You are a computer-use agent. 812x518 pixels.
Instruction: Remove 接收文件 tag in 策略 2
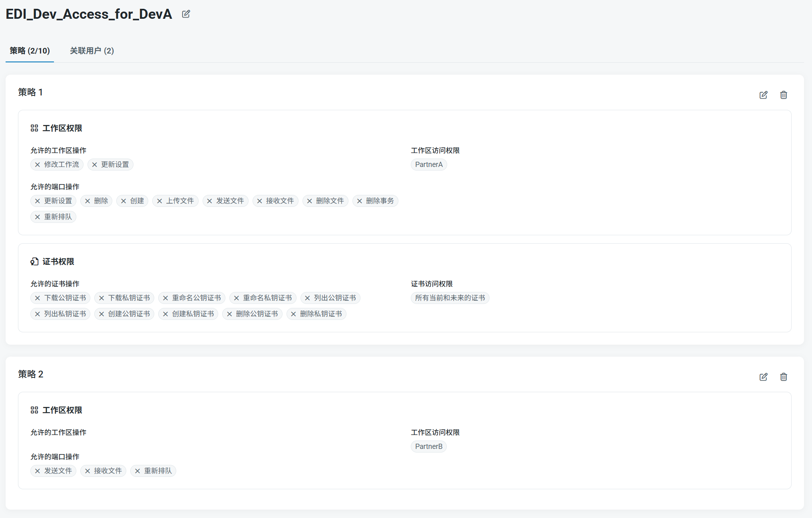pos(88,471)
